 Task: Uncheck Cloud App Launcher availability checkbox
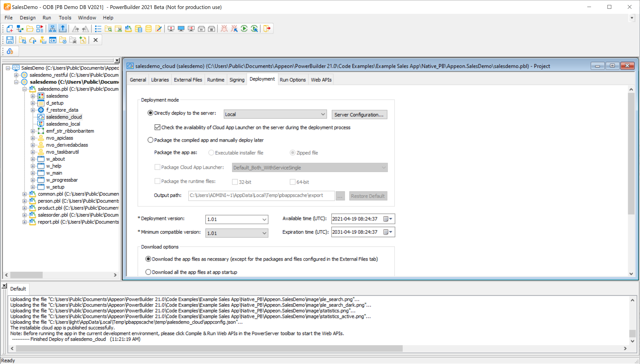click(x=157, y=127)
